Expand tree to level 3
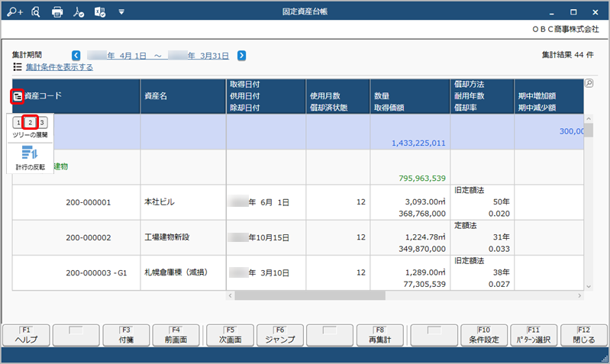Viewport: 610px width, 364px height. pyautogui.click(x=42, y=123)
